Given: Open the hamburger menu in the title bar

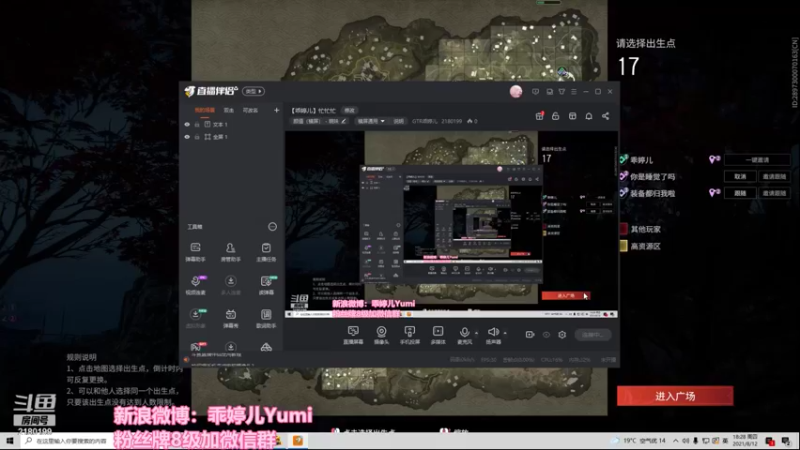Looking at the screenshot, I should (x=574, y=92).
